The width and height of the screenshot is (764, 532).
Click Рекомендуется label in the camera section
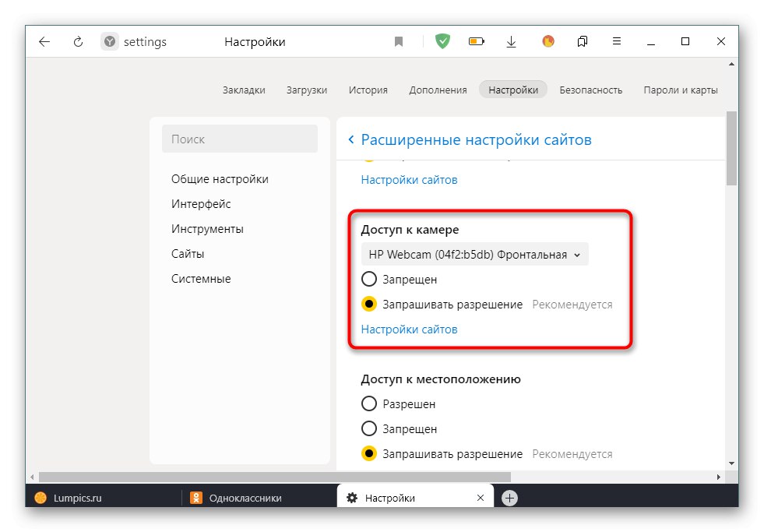[x=572, y=305]
